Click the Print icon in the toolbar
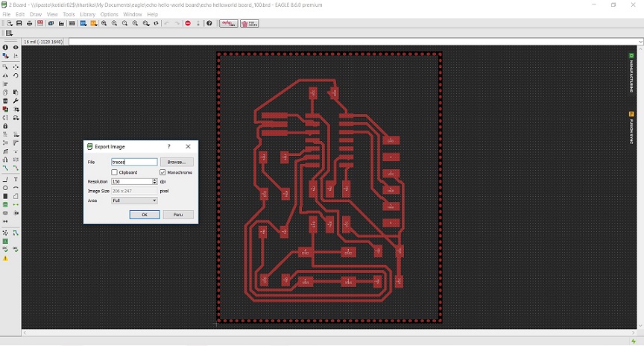 pos(30,23)
